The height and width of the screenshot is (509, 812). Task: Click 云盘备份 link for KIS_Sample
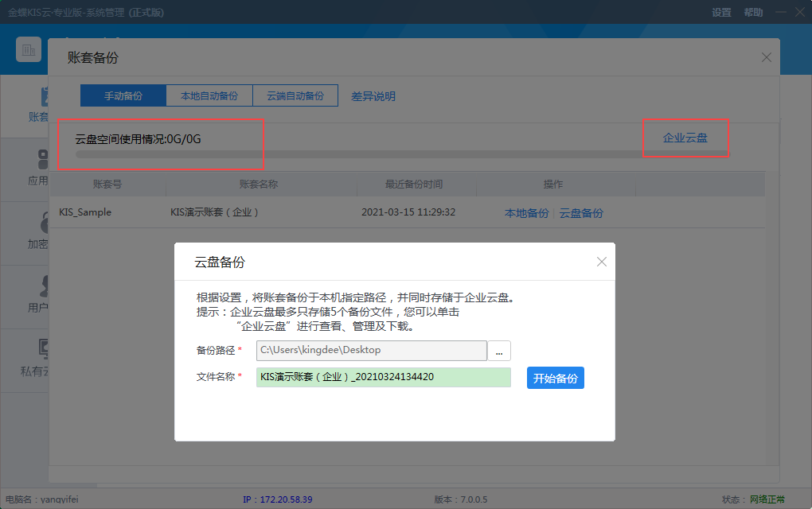click(x=581, y=213)
